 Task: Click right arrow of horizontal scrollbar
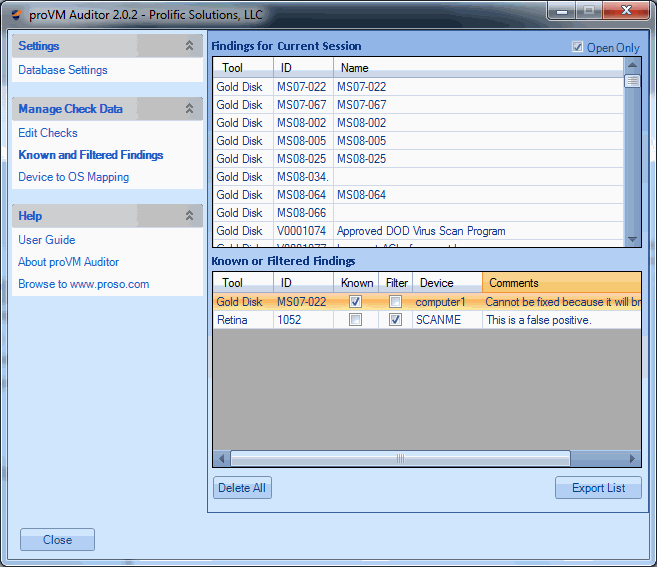pos(632,458)
